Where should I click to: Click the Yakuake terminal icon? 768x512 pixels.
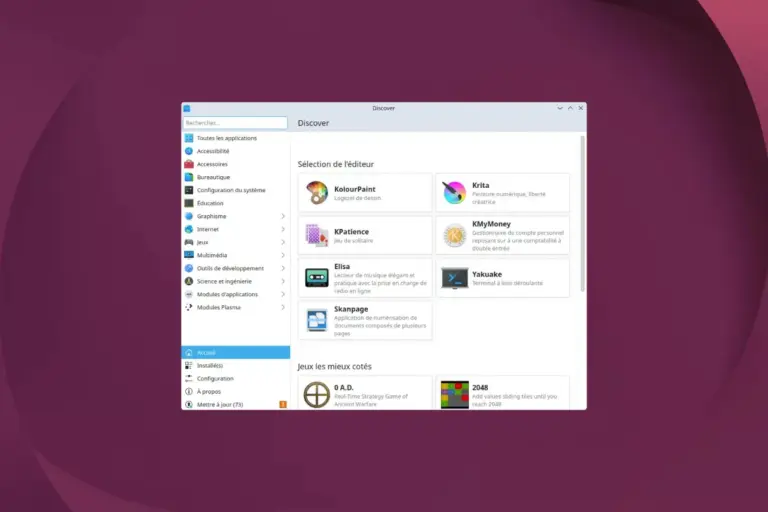[x=455, y=278]
